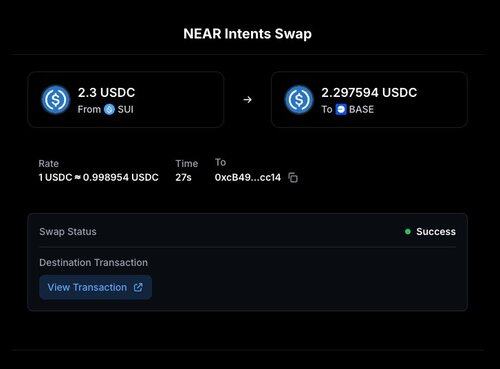Click the source USDC coin icon

(x=55, y=100)
